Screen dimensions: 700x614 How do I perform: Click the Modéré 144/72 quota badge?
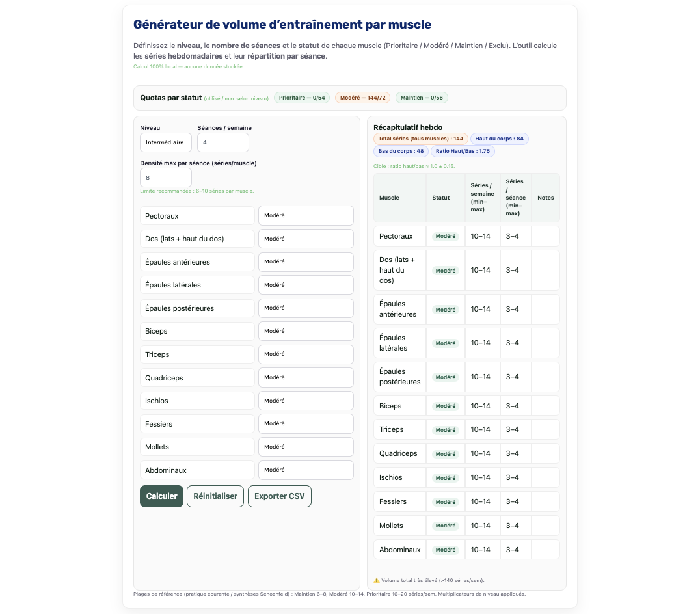coord(363,98)
